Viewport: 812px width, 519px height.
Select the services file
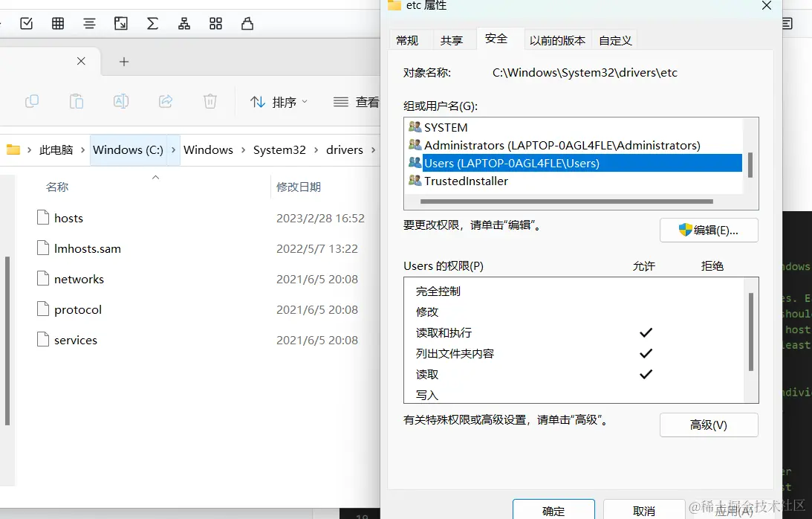tap(76, 341)
